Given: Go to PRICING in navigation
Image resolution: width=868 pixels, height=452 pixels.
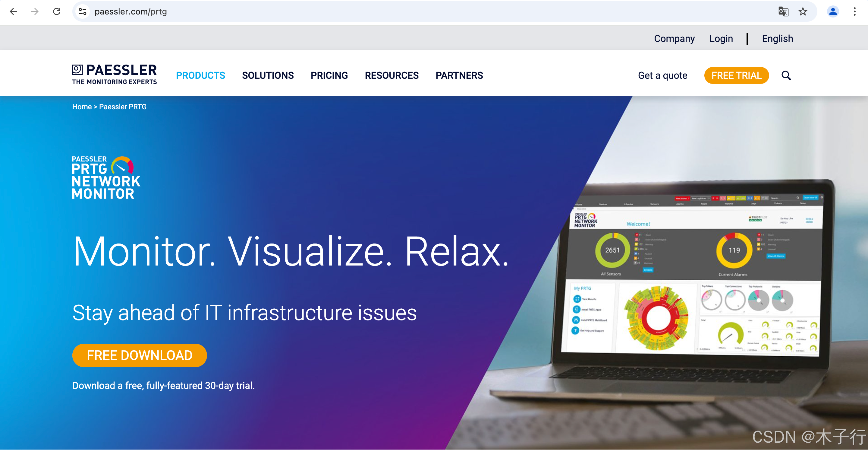Looking at the screenshot, I should (329, 75).
